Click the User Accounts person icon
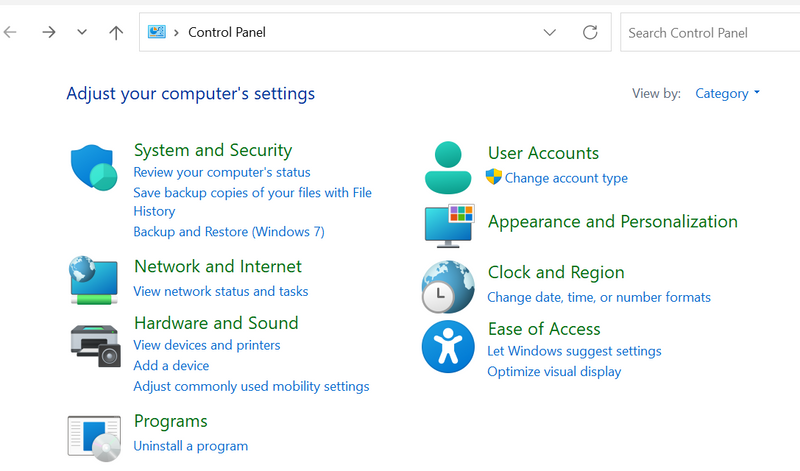The width and height of the screenshot is (800, 471). [x=447, y=166]
